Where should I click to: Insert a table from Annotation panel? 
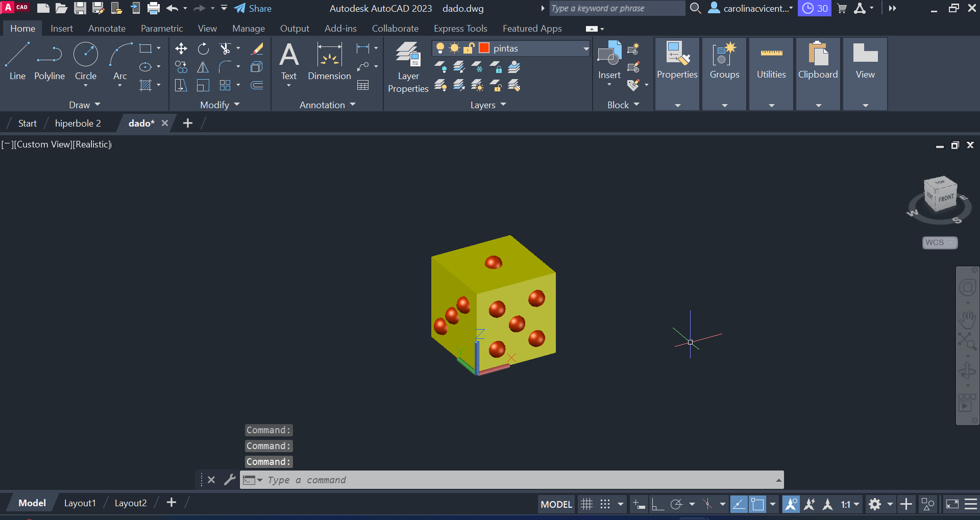(x=363, y=85)
